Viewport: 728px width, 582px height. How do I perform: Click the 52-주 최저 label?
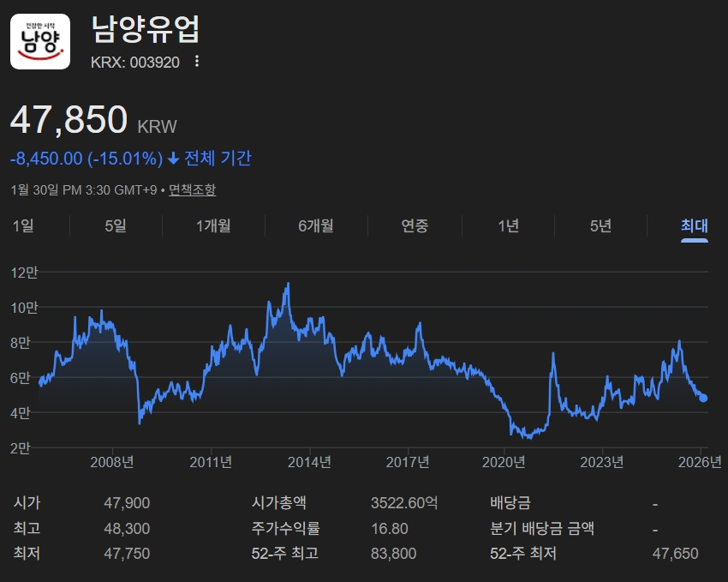point(523,553)
